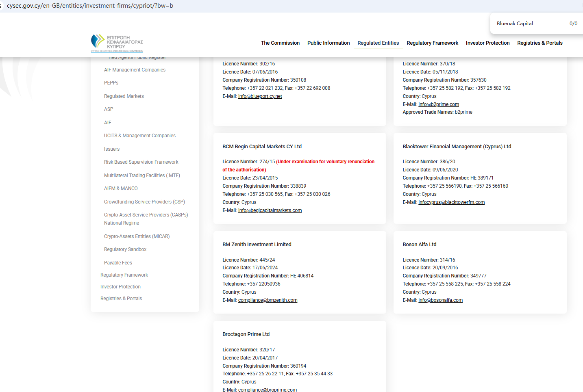Open The Commission menu
Screen dimensions: 583x392
pyautogui.click(x=280, y=43)
